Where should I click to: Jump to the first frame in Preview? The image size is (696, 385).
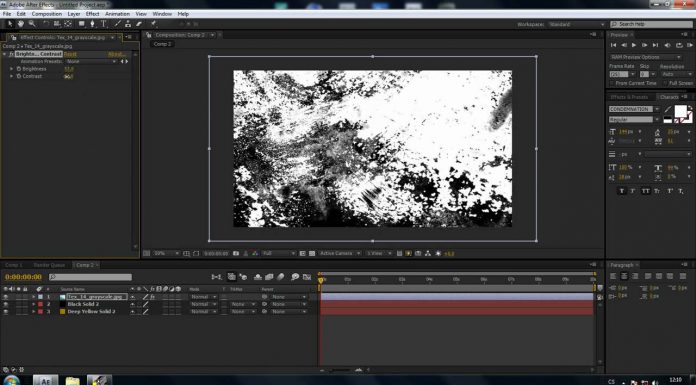(613, 45)
